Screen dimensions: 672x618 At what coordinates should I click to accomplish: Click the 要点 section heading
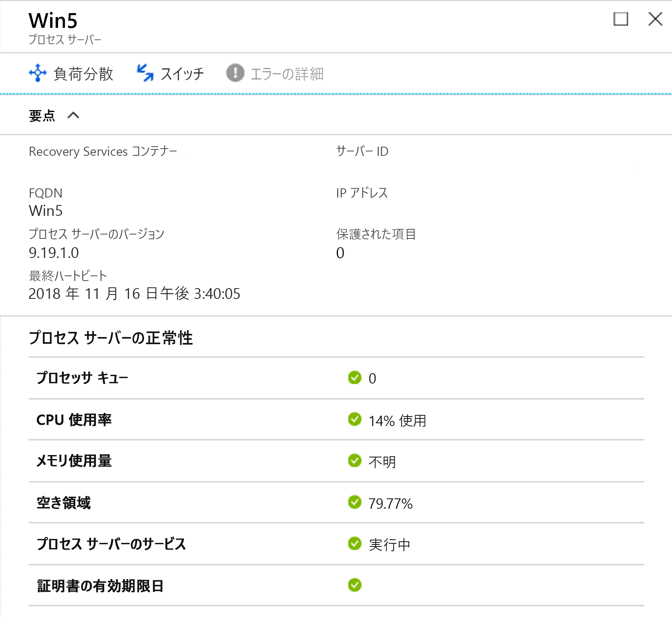42,116
